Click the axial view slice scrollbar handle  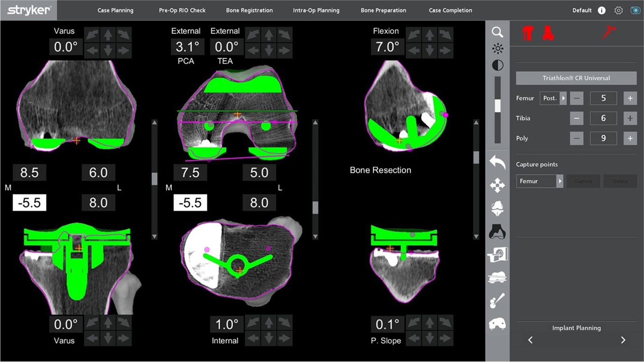pyautogui.click(x=315, y=208)
